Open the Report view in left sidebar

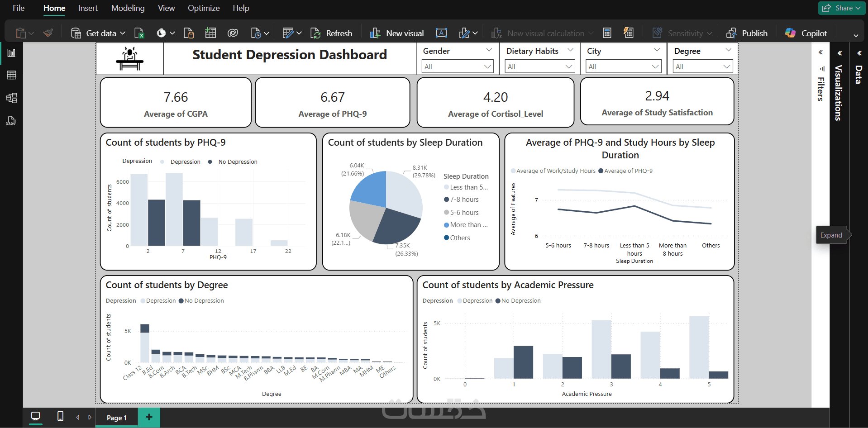pyautogui.click(x=11, y=53)
